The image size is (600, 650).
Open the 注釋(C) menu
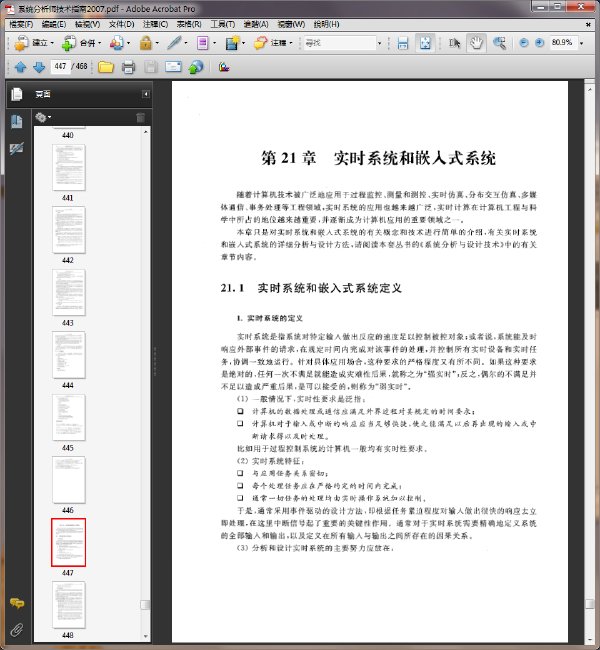click(x=155, y=24)
